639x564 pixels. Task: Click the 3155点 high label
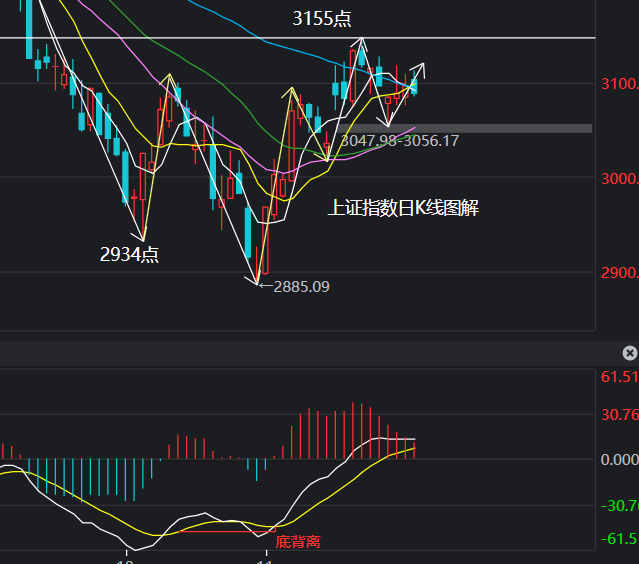pos(322,18)
